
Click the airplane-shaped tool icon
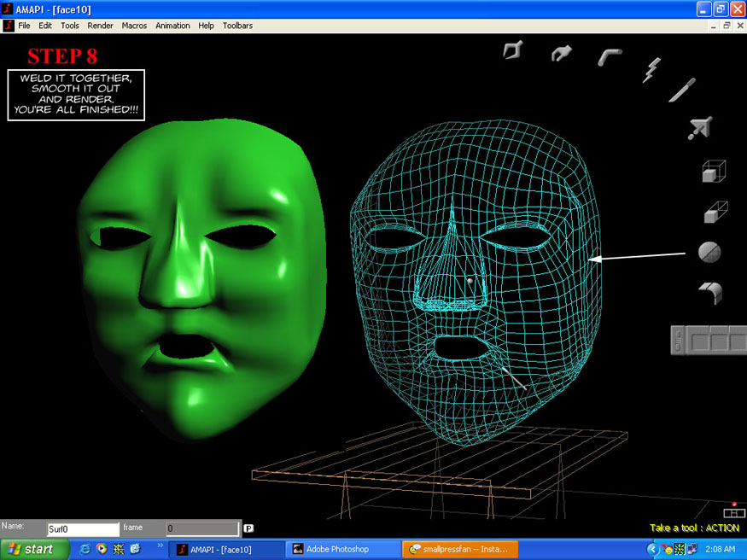coord(701,129)
